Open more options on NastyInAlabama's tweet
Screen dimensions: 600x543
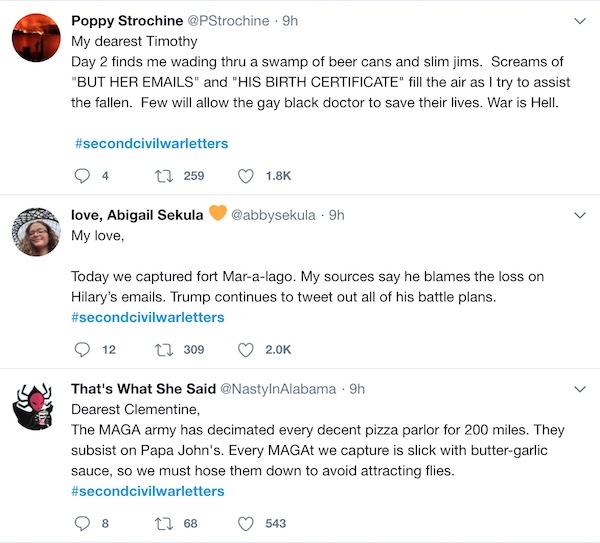(578, 388)
